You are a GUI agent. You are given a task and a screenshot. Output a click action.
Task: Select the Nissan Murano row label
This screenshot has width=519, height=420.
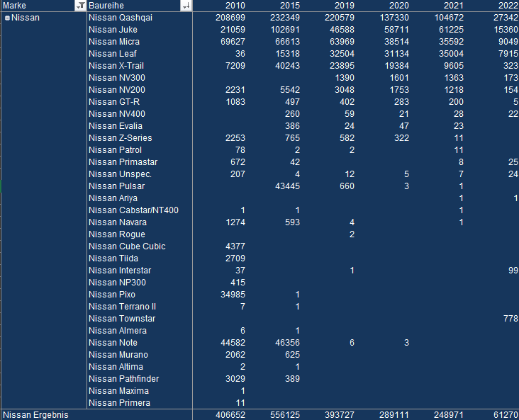pyautogui.click(x=118, y=355)
